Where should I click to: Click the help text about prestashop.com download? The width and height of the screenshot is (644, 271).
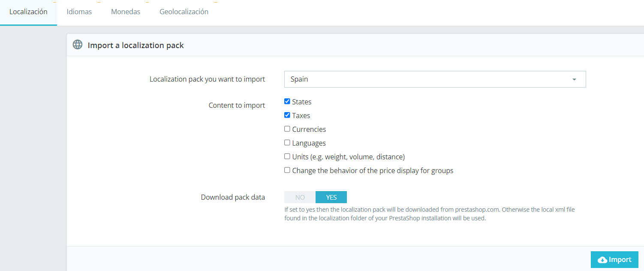click(x=429, y=214)
